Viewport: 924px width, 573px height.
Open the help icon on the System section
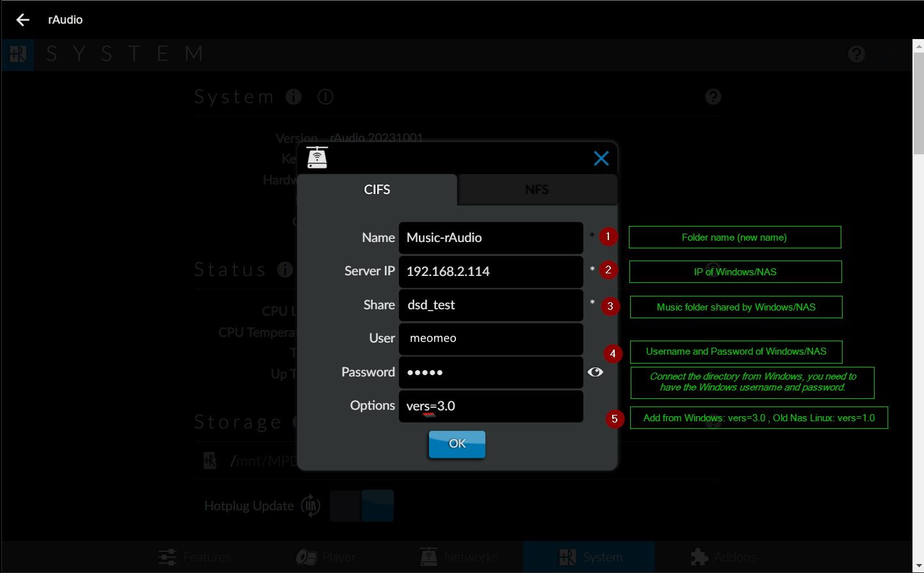click(713, 97)
